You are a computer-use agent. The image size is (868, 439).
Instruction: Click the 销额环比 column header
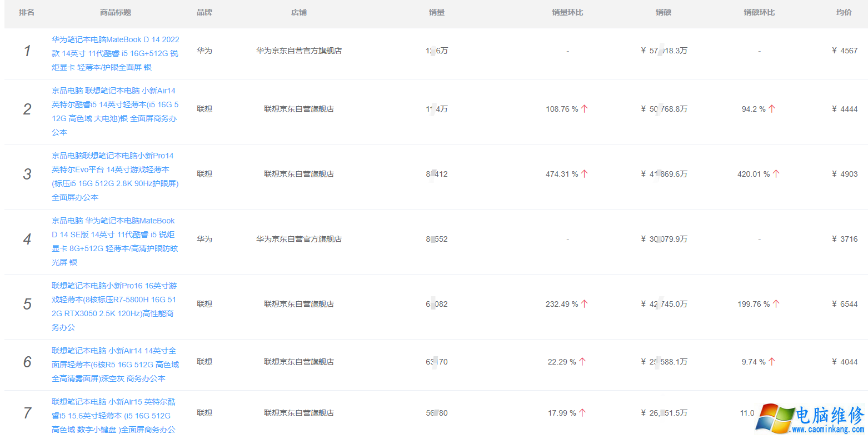click(x=759, y=12)
